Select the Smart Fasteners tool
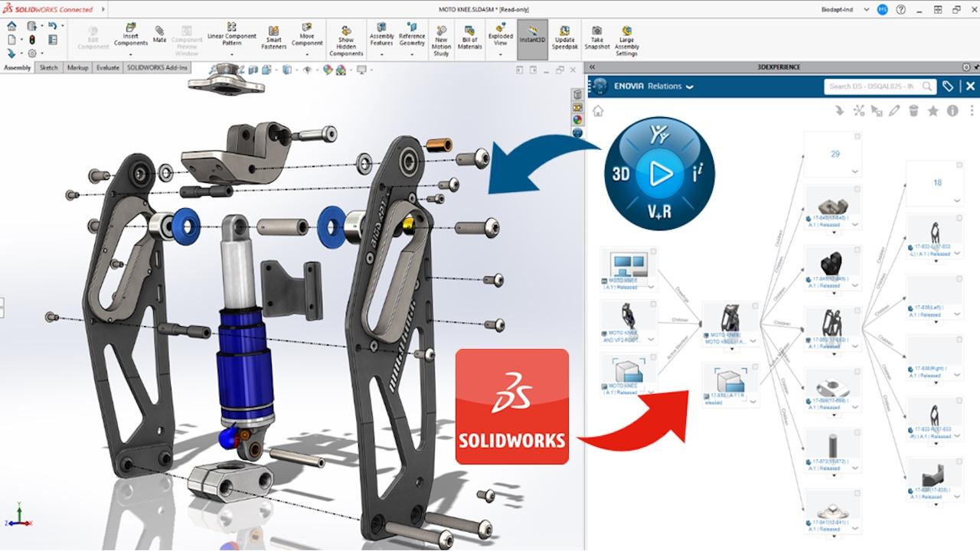The width and height of the screenshot is (980, 551). [x=273, y=37]
